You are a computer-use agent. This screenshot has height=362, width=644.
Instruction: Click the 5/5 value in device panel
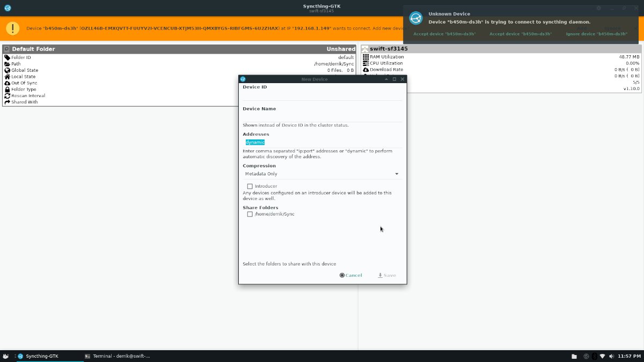click(x=636, y=82)
